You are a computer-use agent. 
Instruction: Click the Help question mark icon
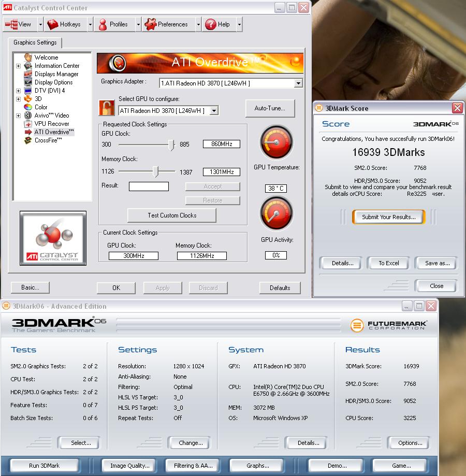(x=211, y=24)
